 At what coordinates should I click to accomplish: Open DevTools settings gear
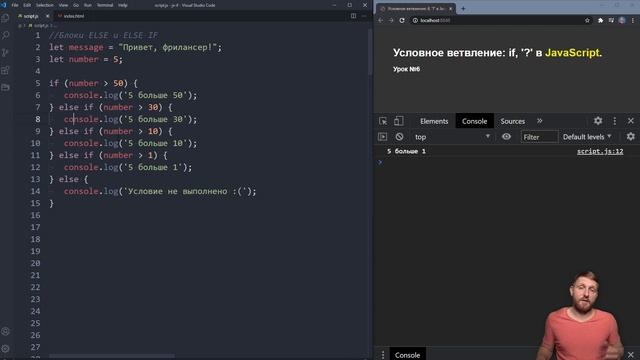[x=598, y=121]
